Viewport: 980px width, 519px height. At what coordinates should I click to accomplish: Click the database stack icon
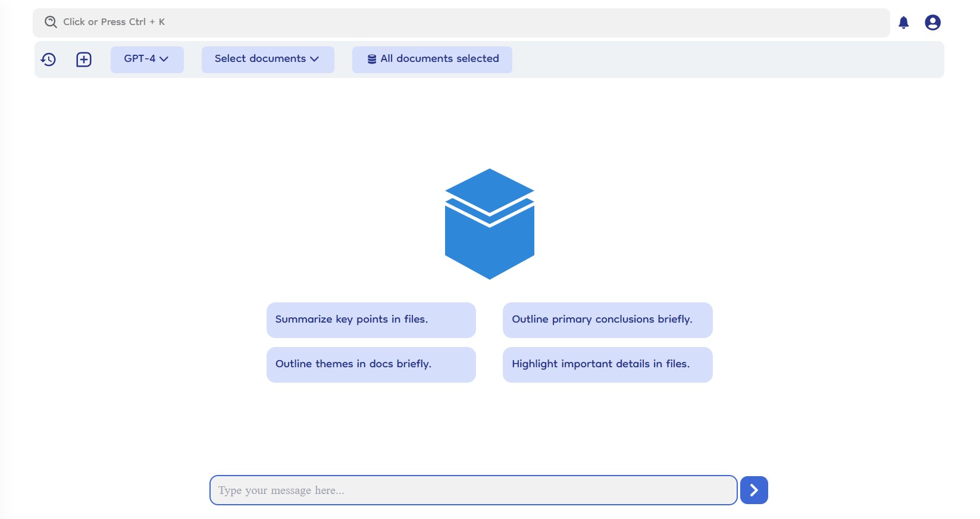click(x=372, y=59)
